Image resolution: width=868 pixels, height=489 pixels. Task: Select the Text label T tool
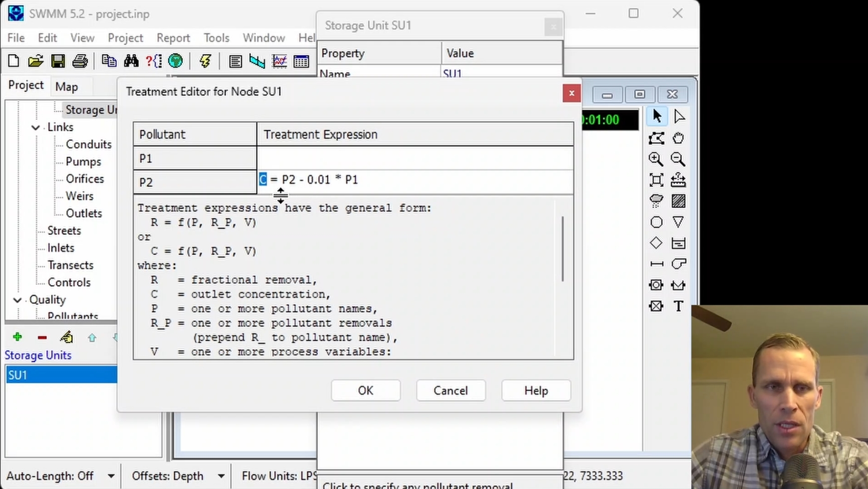point(678,306)
